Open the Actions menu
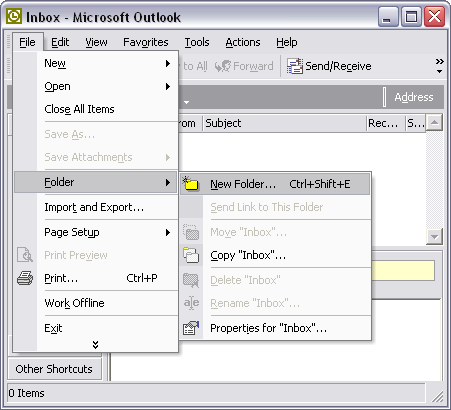The image size is (451, 410). tap(243, 42)
